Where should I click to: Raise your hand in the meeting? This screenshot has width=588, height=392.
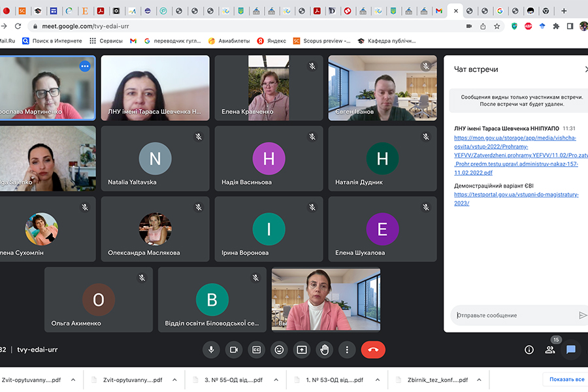click(x=324, y=350)
